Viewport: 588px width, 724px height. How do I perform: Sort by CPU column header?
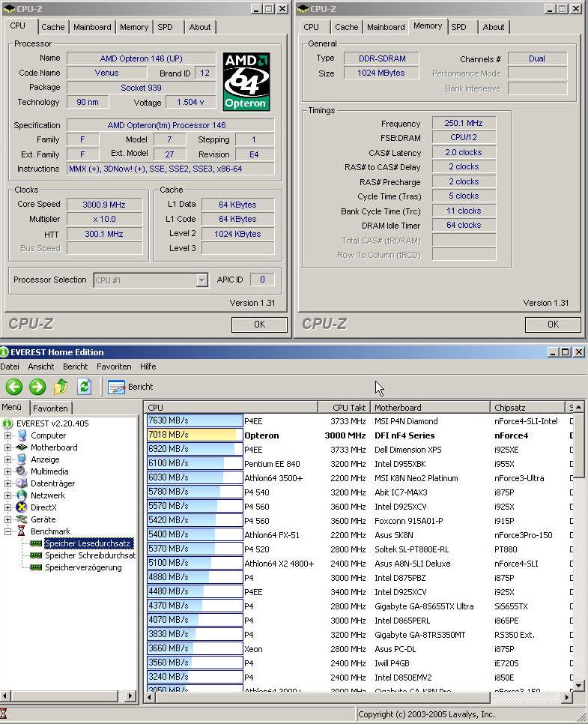(x=231, y=408)
